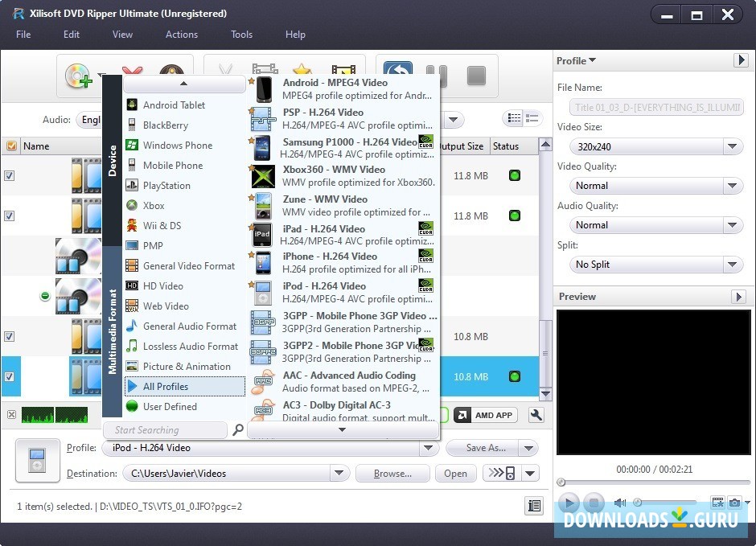Click the Browse... button
The height and width of the screenshot is (546, 756).
(x=392, y=474)
